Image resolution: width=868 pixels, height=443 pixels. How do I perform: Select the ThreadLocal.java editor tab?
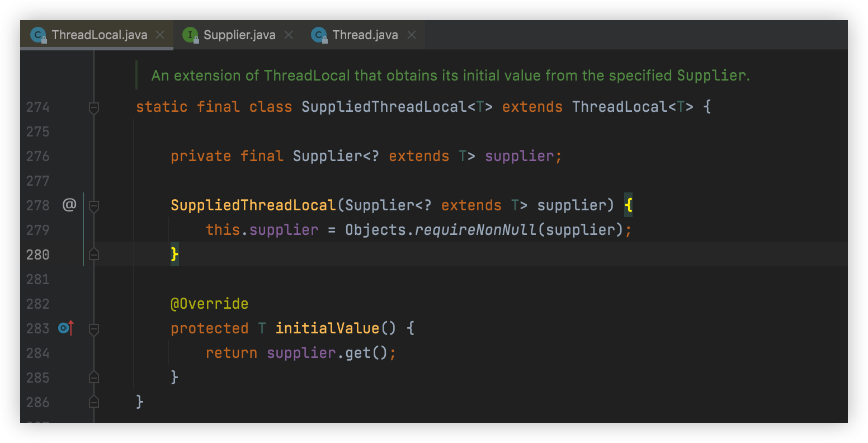99,35
